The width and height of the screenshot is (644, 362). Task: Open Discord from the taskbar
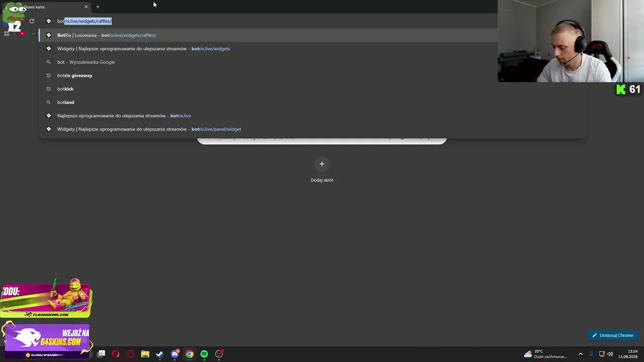coord(175,354)
